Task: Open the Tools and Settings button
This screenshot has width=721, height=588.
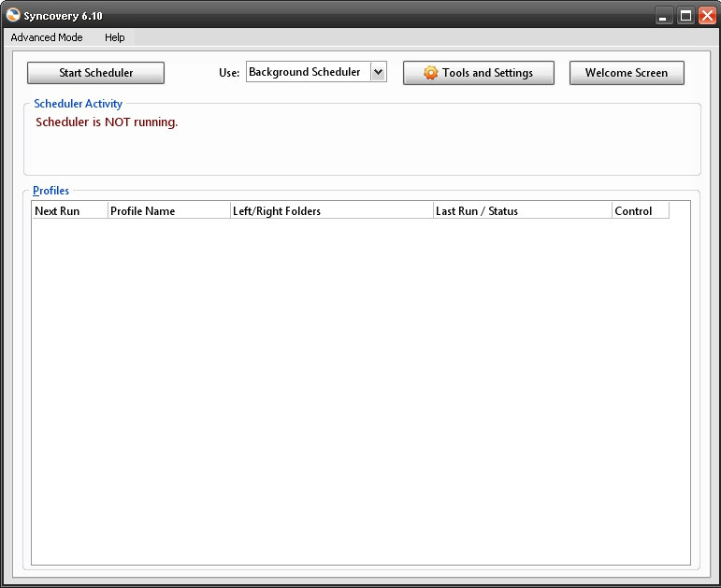Action: (479, 73)
